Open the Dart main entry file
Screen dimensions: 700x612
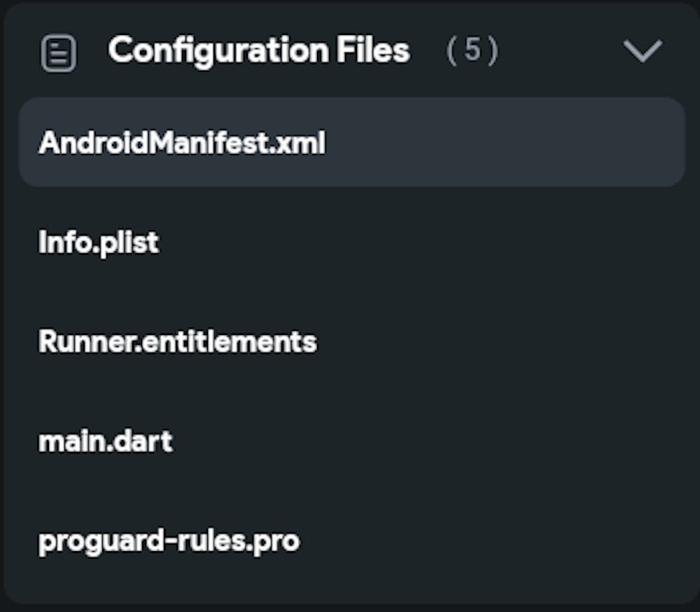[105, 441]
